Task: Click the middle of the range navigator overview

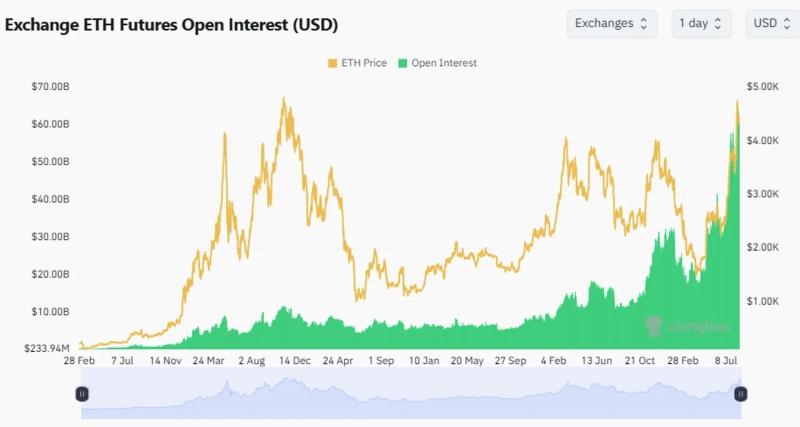Action: 411,394
